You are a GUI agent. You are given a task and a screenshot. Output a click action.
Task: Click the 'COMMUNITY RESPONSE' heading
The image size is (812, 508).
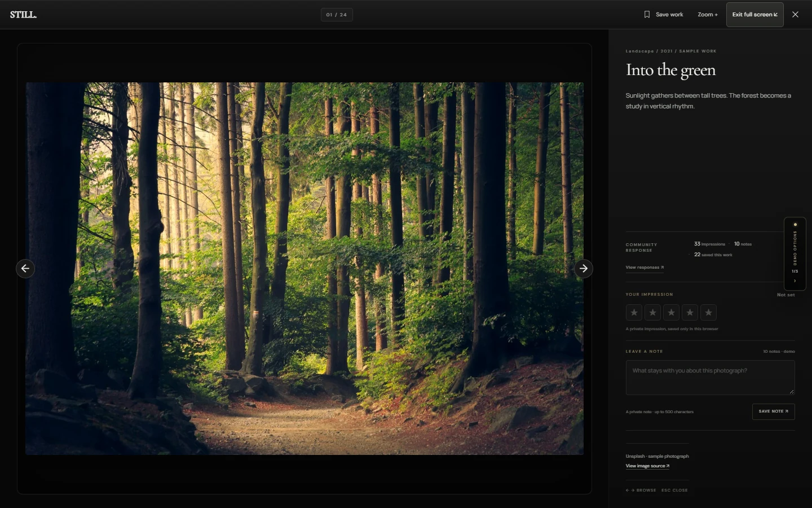641,247
